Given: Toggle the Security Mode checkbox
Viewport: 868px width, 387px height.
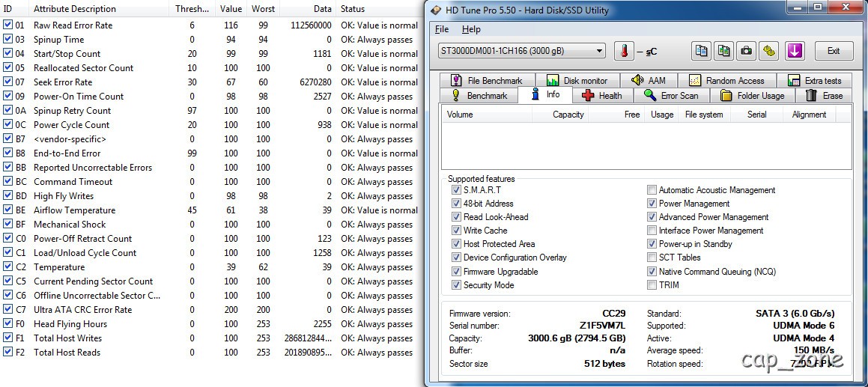Looking at the screenshot, I should (456, 285).
